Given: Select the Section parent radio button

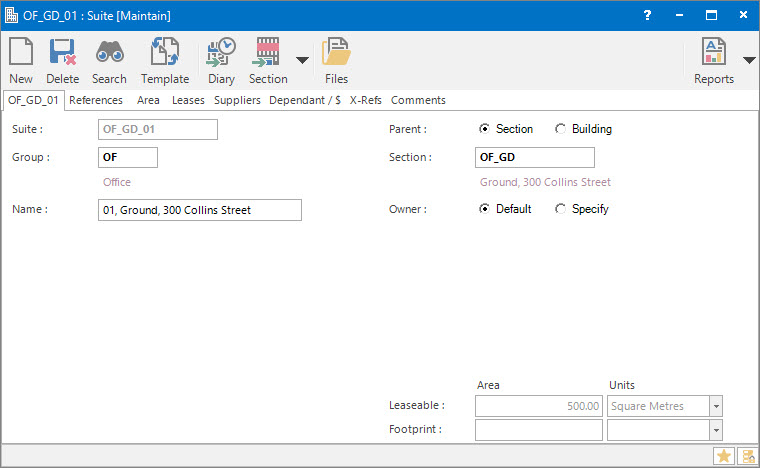Looking at the screenshot, I should coord(485,129).
